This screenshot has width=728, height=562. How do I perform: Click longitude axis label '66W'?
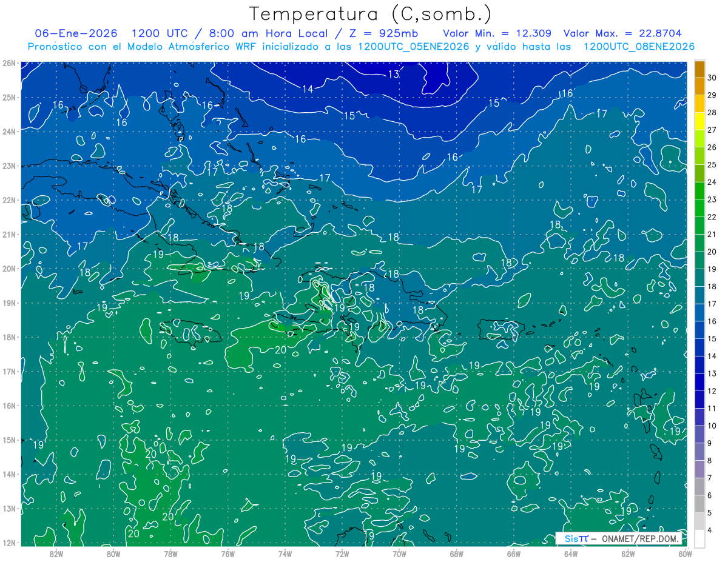(513, 554)
